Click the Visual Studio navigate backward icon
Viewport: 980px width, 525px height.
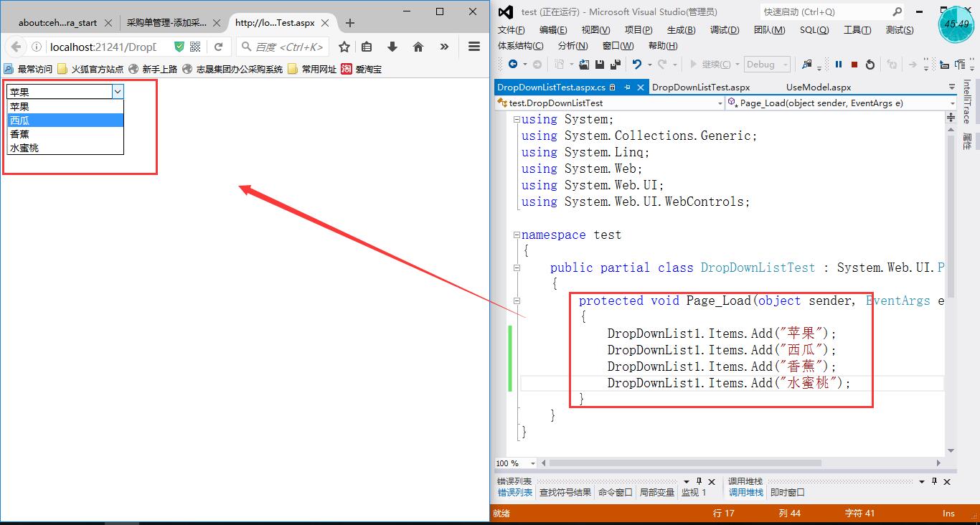[513, 64]
